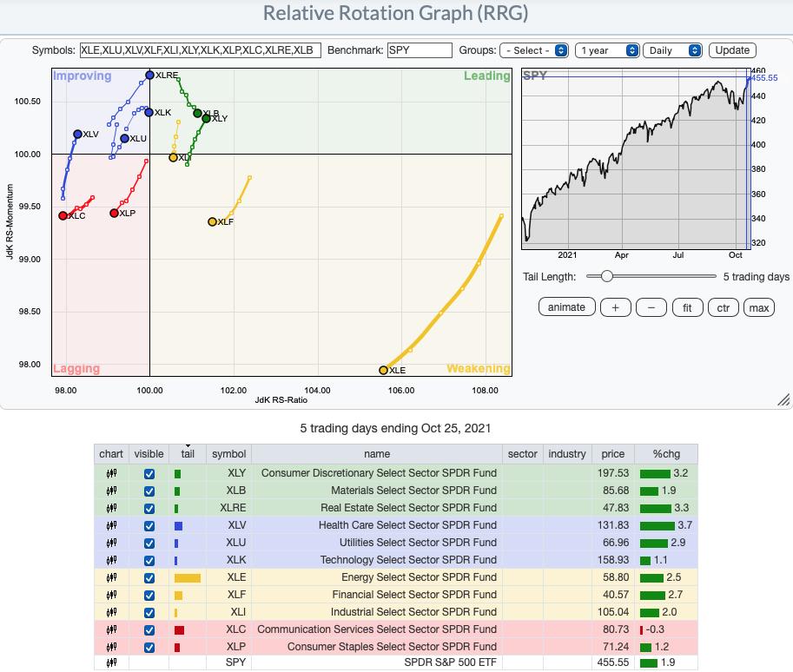Open chart icon for XLP row
This screenshot has height=672, width=793.
click(x=111, y=647)
